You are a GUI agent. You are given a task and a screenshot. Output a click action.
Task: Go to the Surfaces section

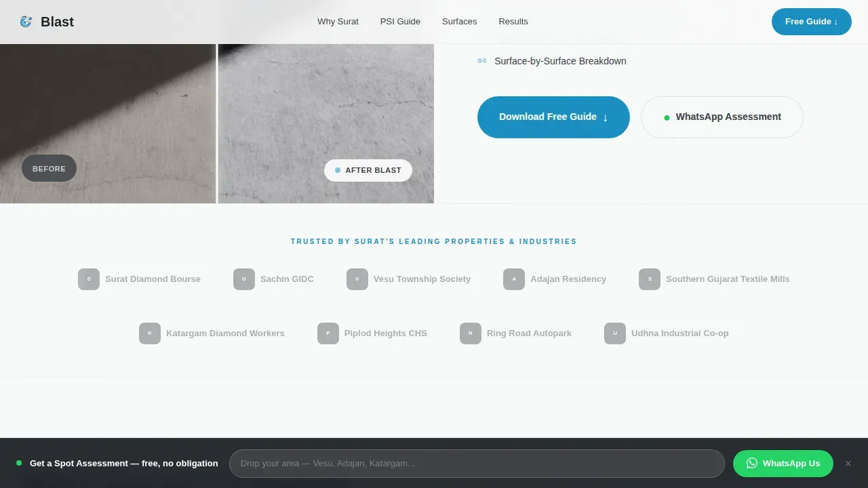(459, 22)
